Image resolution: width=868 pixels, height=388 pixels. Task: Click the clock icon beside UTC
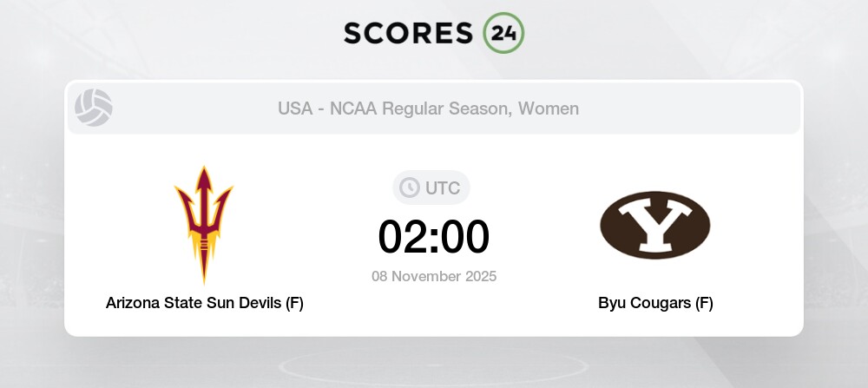pos(409,187)
